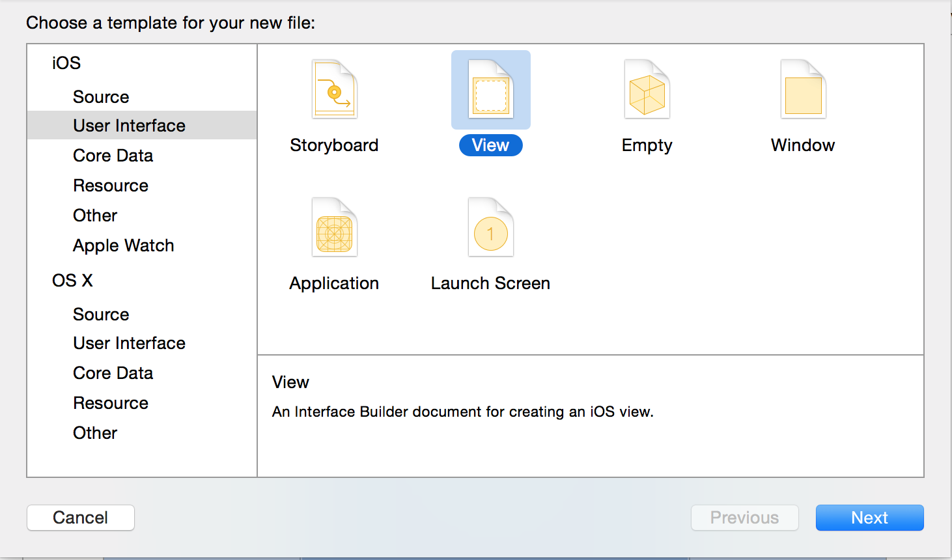Select iOS Resource category
This screenshot has height=560, width=952.
(x=111, y=186)
